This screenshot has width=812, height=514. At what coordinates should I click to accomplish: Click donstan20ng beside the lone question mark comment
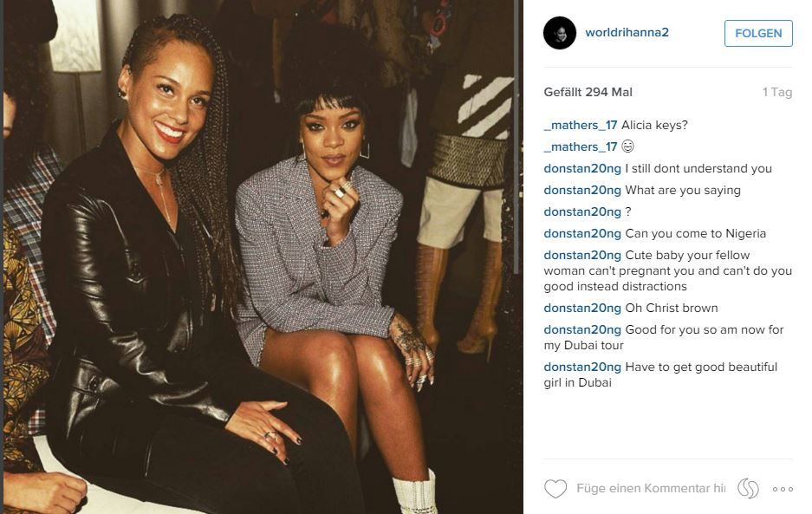point(582,211)
